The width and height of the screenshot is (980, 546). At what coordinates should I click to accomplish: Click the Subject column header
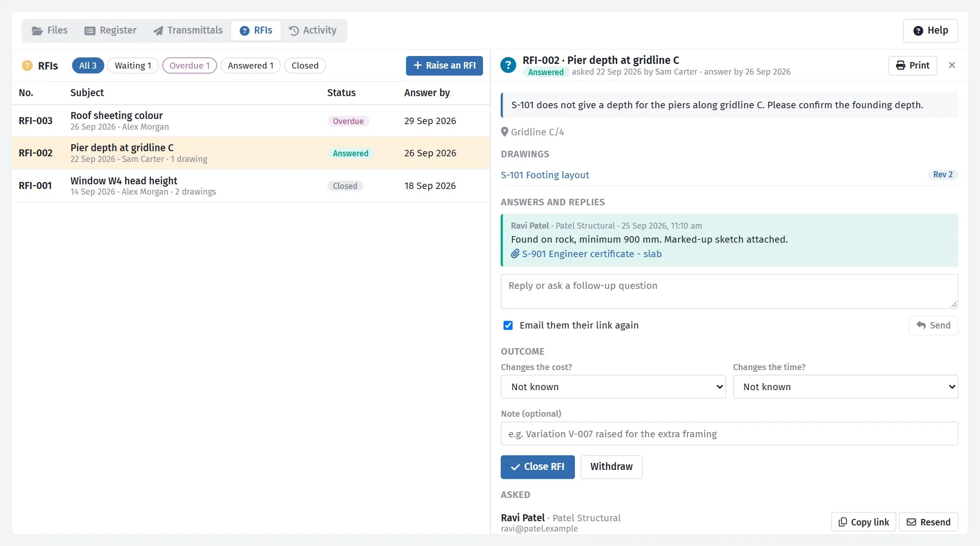(x=87, y=93)
